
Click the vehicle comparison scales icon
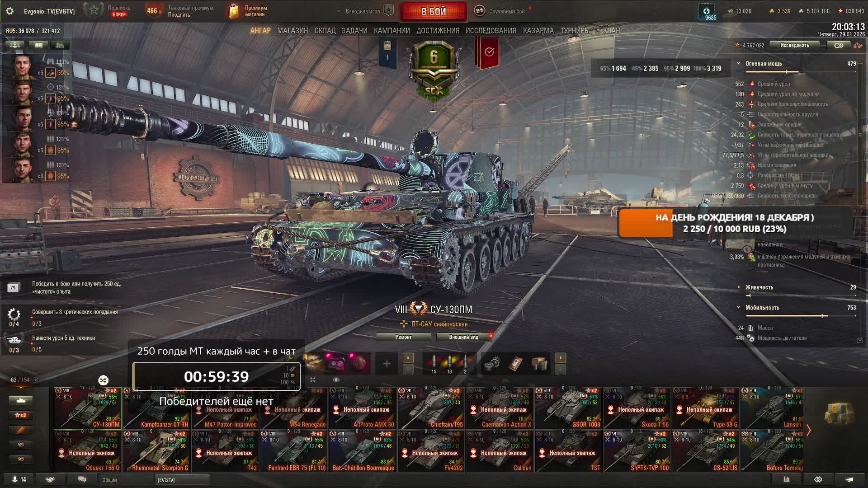point(858,45)
